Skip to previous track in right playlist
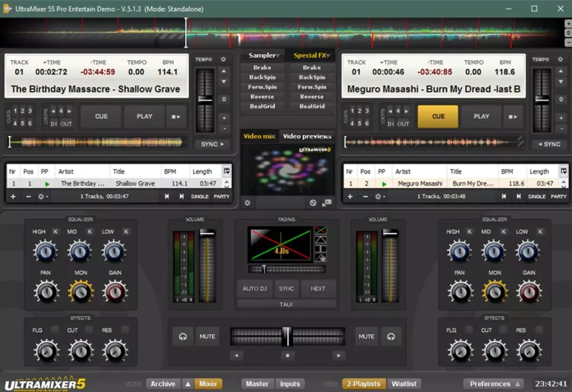 (504, 196)
